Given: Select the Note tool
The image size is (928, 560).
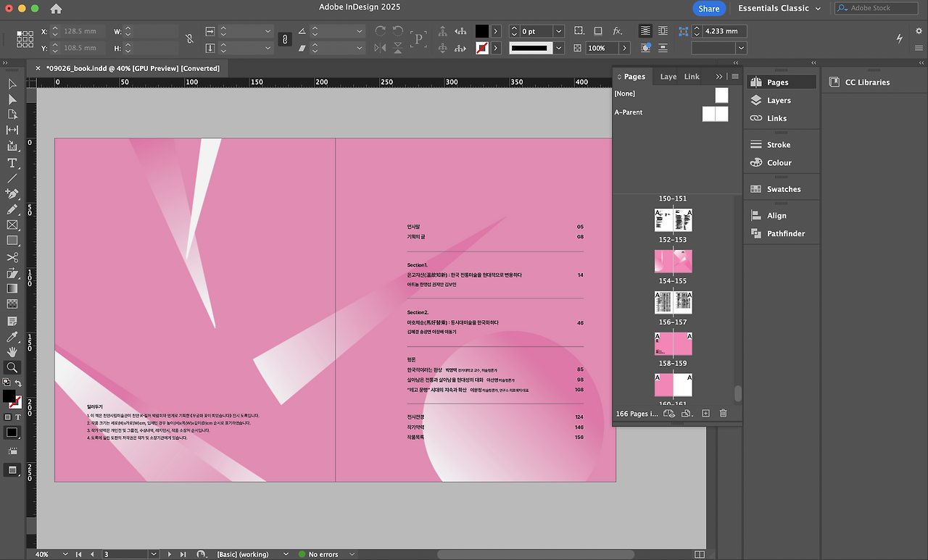Looking at the screenshot, I should pyautogui.click(x=12, y=321).
